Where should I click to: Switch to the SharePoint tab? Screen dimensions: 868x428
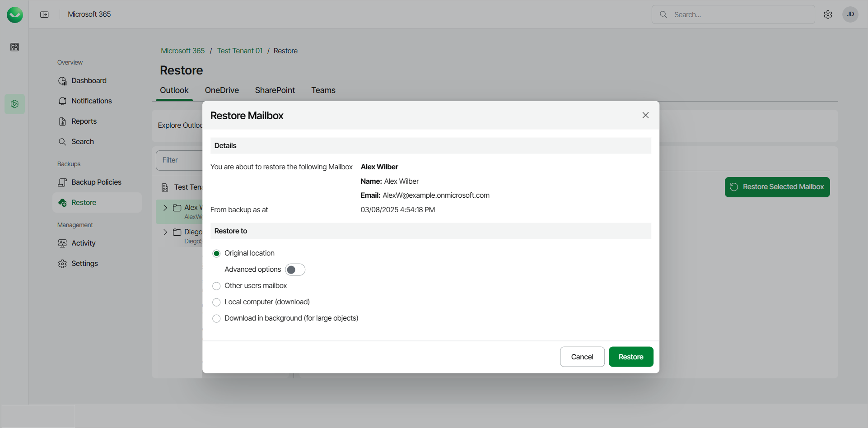point(275,90)
